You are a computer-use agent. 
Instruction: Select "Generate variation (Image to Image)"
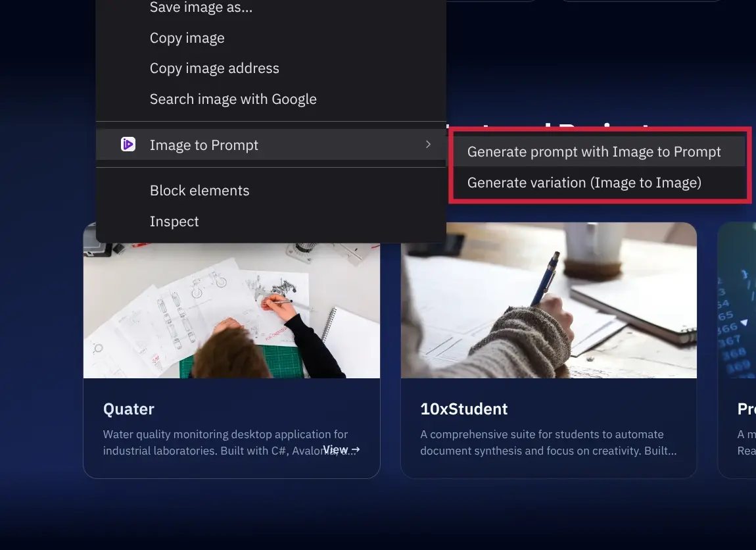click(x=584, y=182)
